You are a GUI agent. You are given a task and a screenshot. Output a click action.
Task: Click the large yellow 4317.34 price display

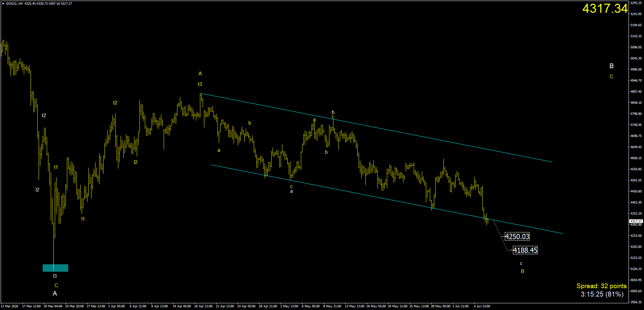[605, 9]
